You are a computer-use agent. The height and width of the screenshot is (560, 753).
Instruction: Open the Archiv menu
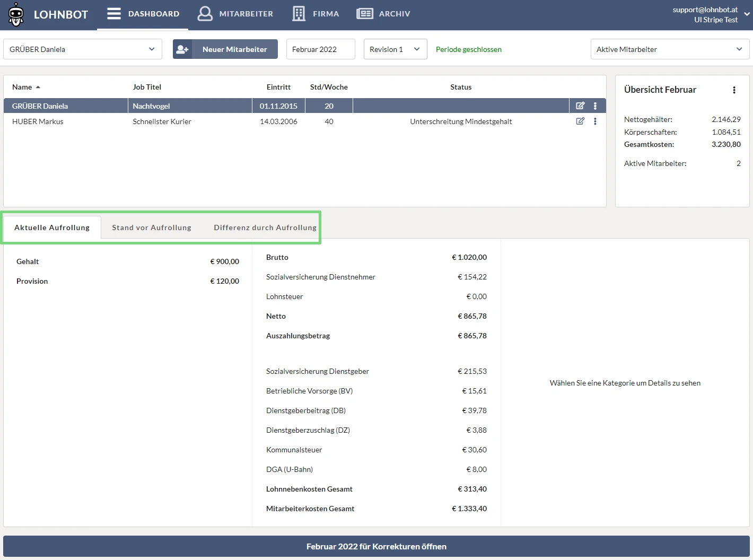click(x=383, y=14)
